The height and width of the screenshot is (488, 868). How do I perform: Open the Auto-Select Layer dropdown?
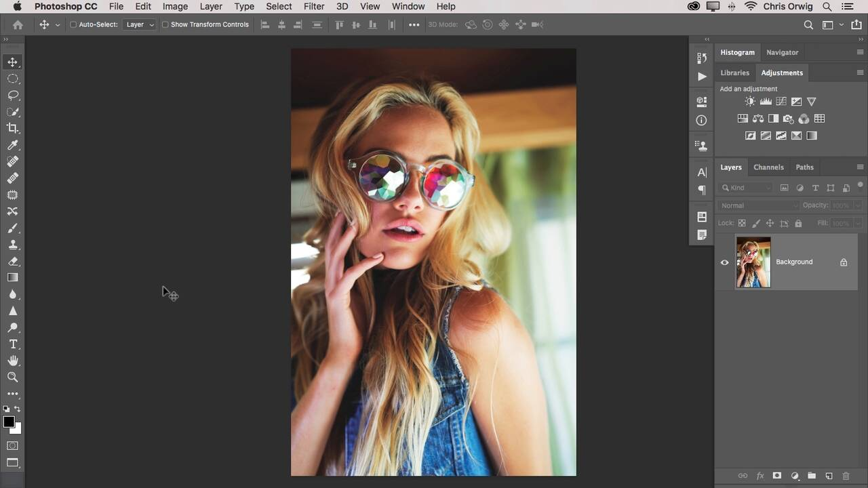[140, 24]
